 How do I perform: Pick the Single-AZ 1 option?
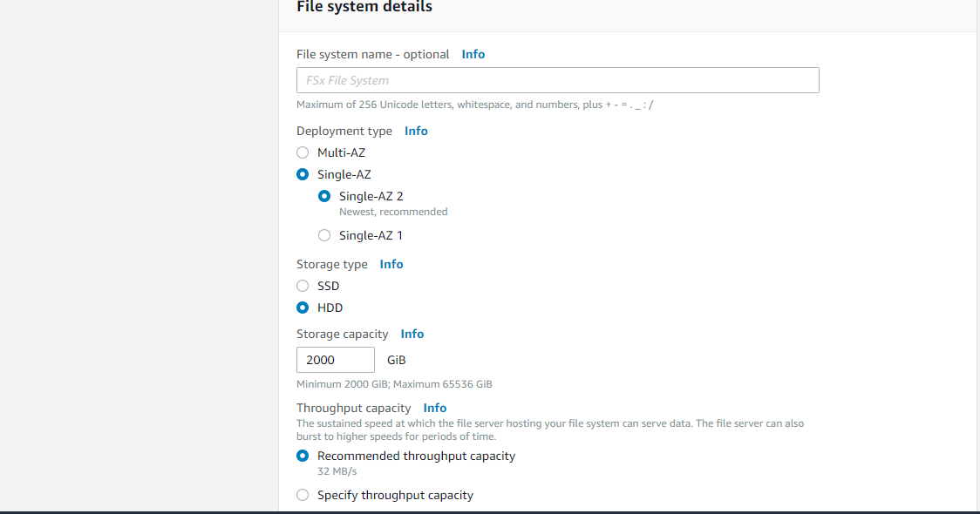pyautogui.click(x=324, y=235)
